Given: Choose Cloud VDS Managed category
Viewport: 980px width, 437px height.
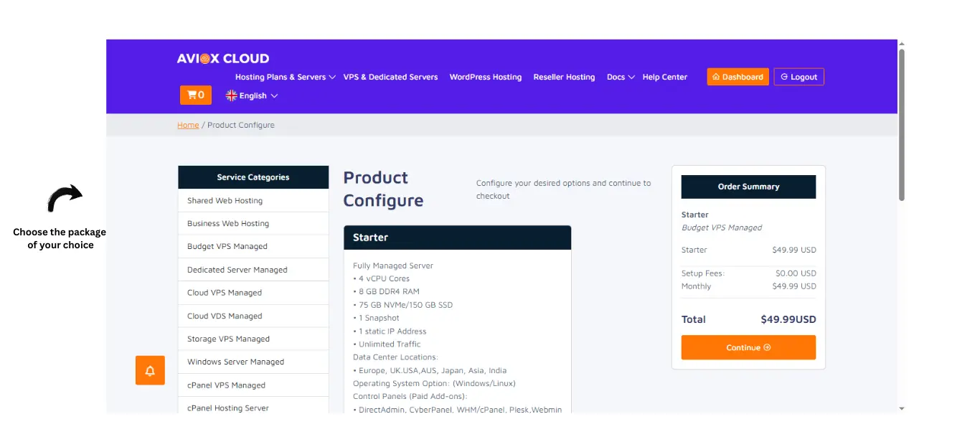Looking at the screenshot, I should click(x=225, y=316).
